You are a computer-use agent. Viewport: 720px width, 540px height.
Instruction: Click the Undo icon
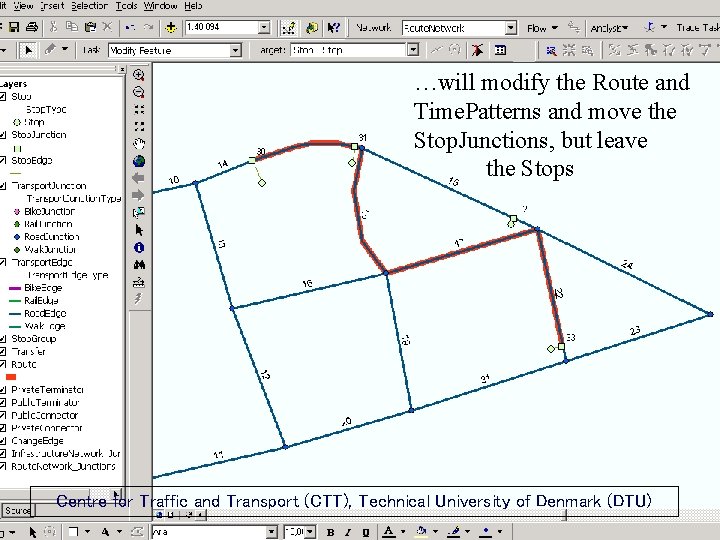130,27
